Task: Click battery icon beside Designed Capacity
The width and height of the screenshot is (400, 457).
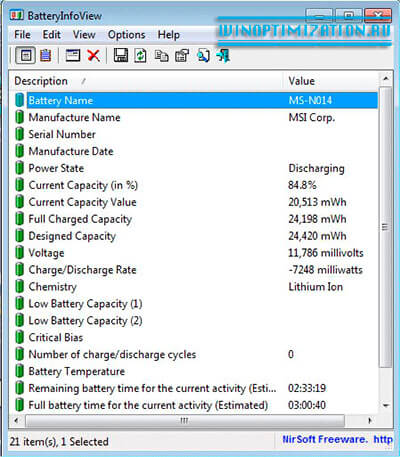Action: point(20,236)
